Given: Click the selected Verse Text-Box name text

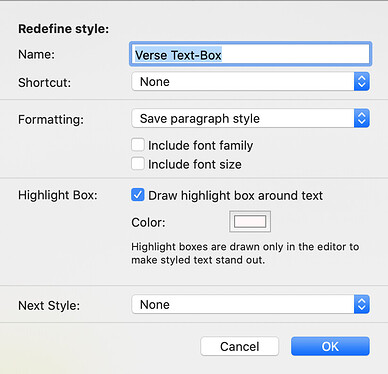Looking at the screenshot, I should 178,55.
